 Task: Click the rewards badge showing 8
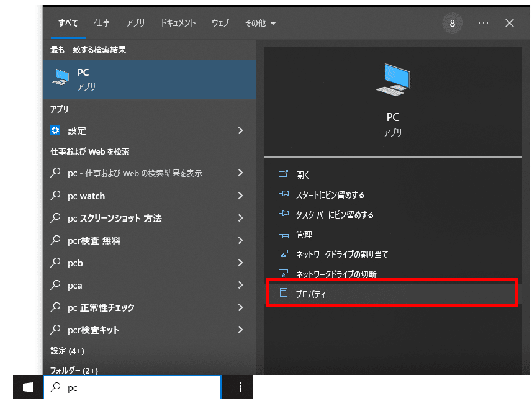[453, 23]
